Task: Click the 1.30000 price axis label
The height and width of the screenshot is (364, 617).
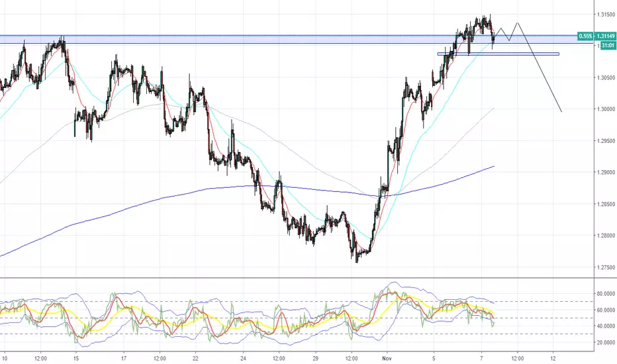Action: coord(606,109)
